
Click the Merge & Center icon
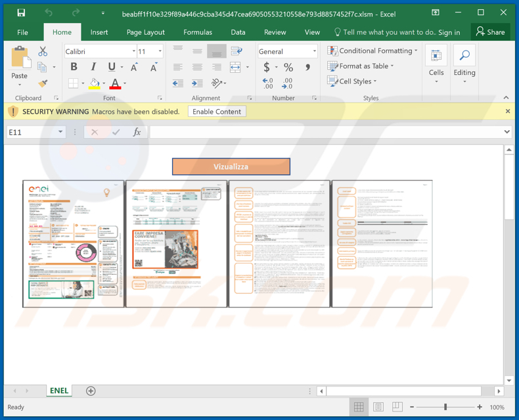tap(235, 67)
